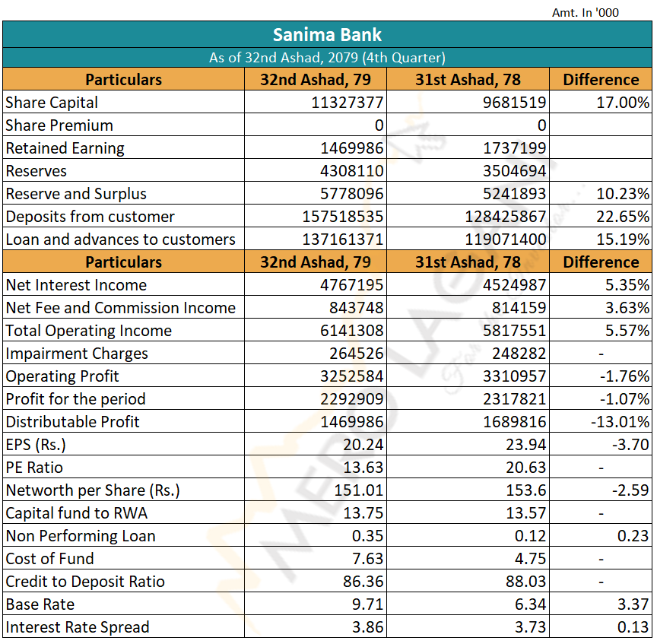Select Distributable Profit prior value 1689816
Viewport: 657px width, 644px height.
[515, 422]
